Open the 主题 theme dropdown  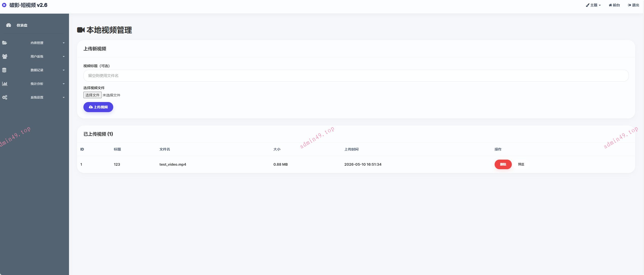click(x=593, y=5)
